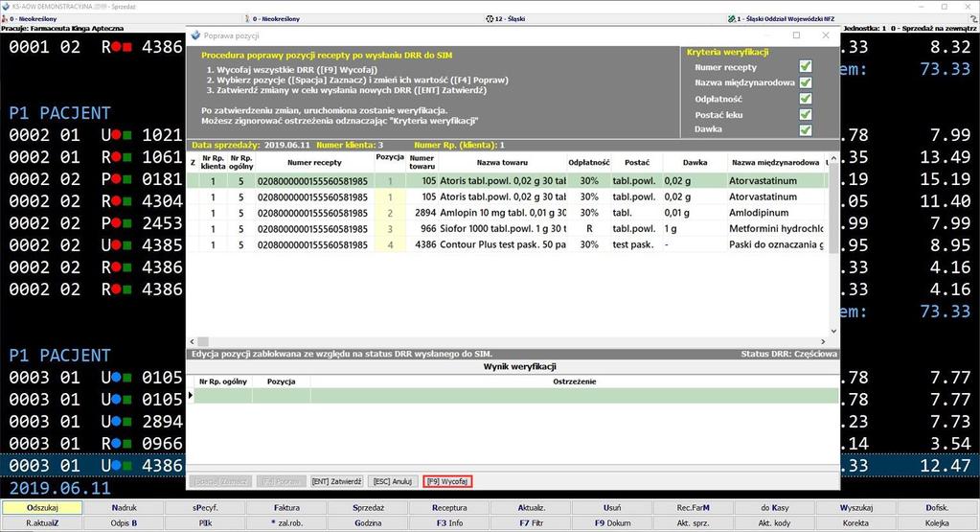Click the Dawka column header
Image resolution: width=980 pixels, height=532 pixels.
(x=695, y=163)
